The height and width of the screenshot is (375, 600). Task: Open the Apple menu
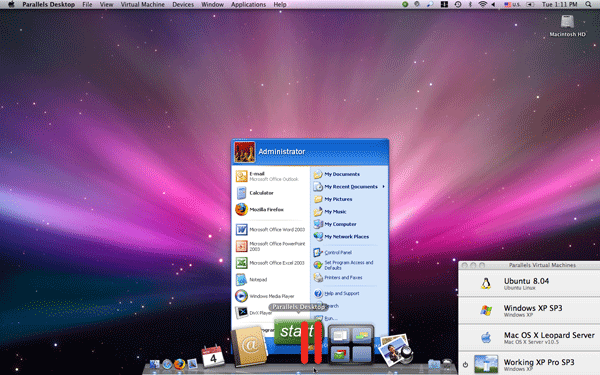click(11, 4)
